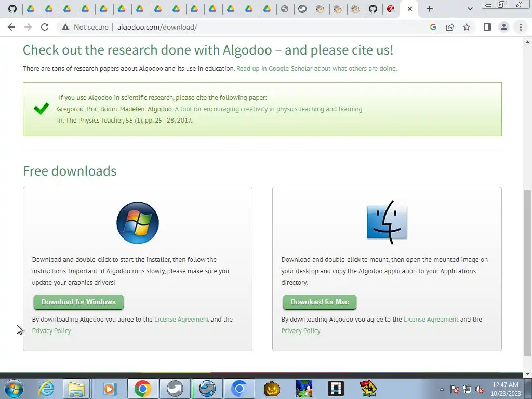Viewport: 532px width, 399px height.
Task: Open the black-and-white square taskbar icon
Action: [x=336, y=389]
